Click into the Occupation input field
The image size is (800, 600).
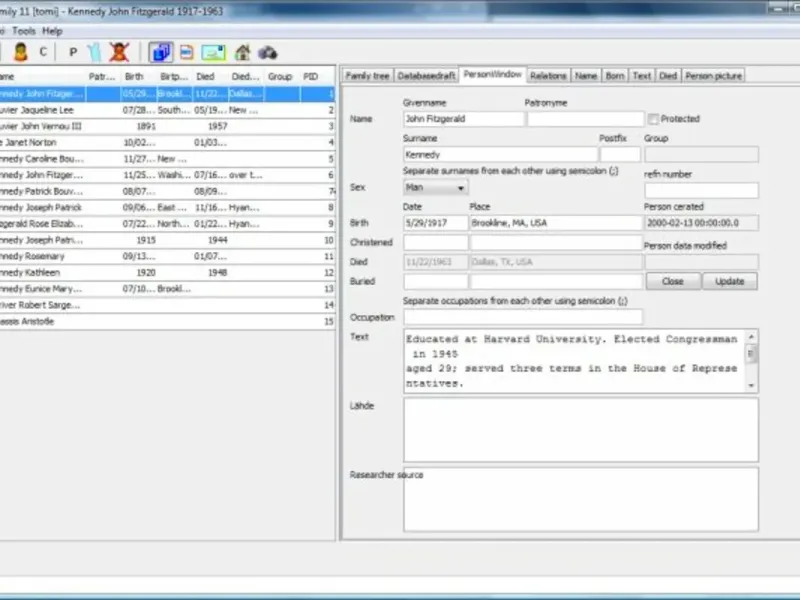522,317
